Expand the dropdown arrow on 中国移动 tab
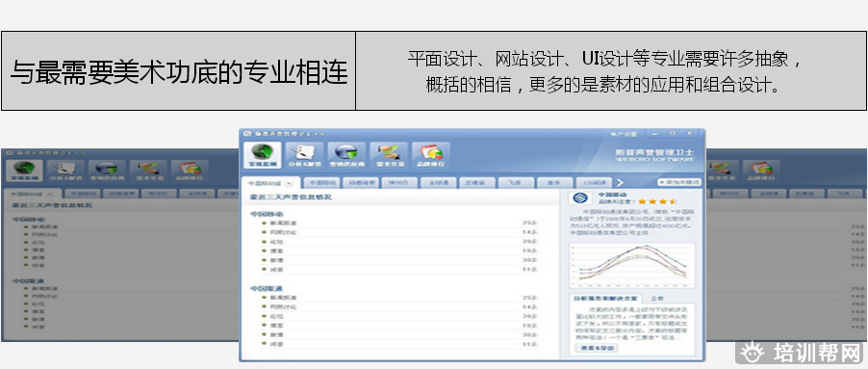Screen dimensions: 868x369 point(288,183)
